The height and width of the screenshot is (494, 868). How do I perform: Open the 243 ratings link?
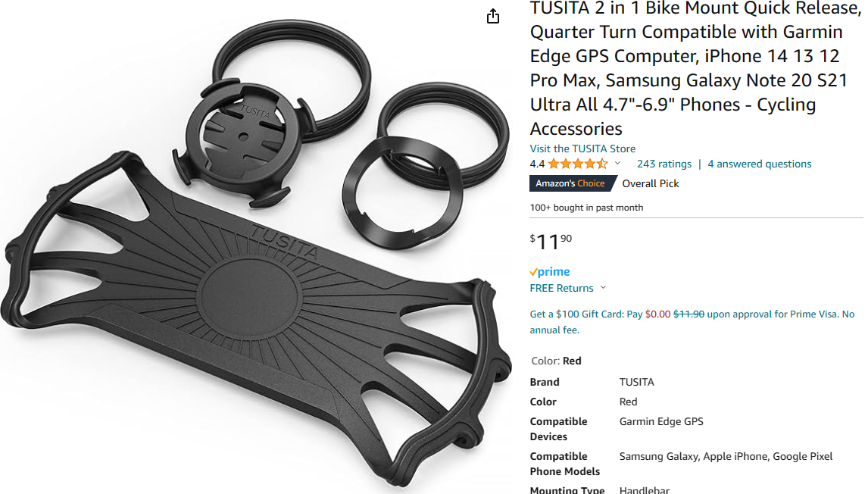tap(663, 164)
